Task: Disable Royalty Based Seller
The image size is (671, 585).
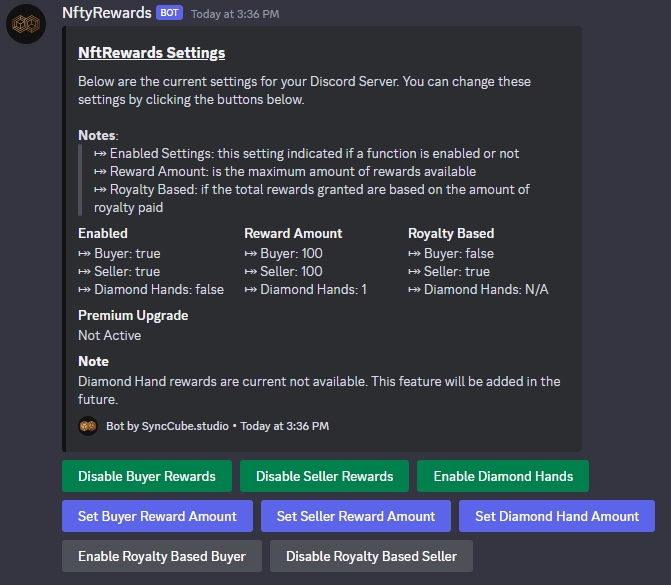Action: [x=371, y=556]
